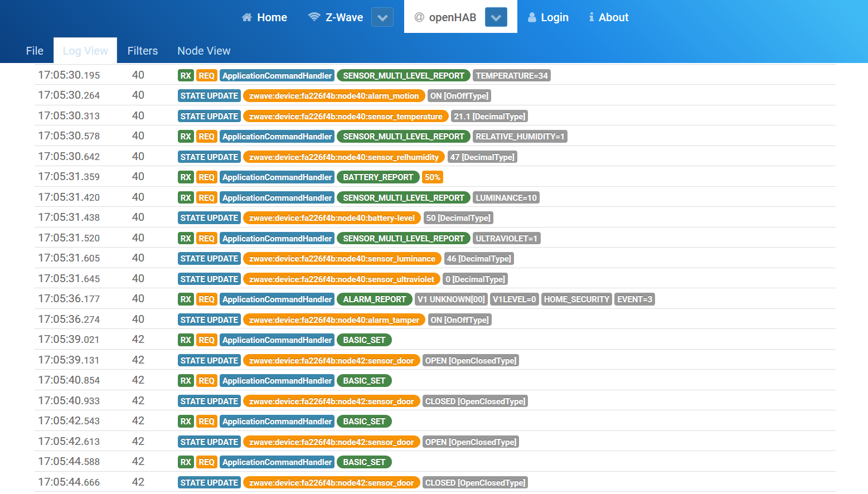
Task: Click the About info icon
Action: click(591, 17)
